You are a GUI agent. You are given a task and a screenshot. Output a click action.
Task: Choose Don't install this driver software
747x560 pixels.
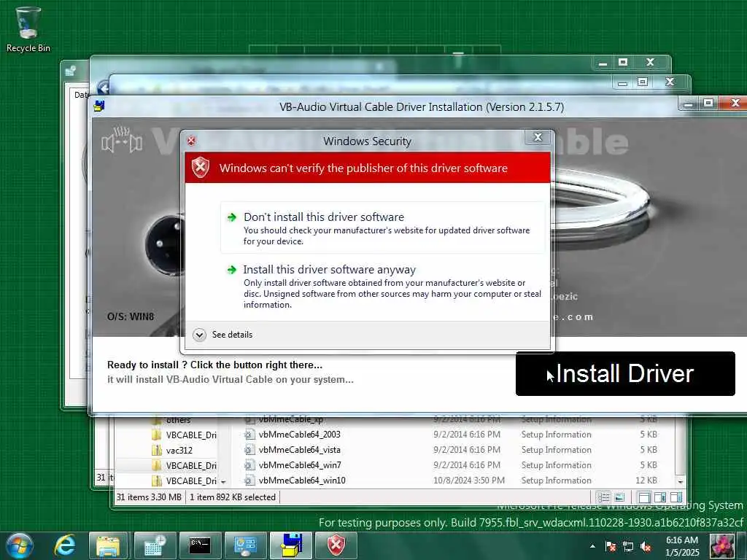(382, 228)
